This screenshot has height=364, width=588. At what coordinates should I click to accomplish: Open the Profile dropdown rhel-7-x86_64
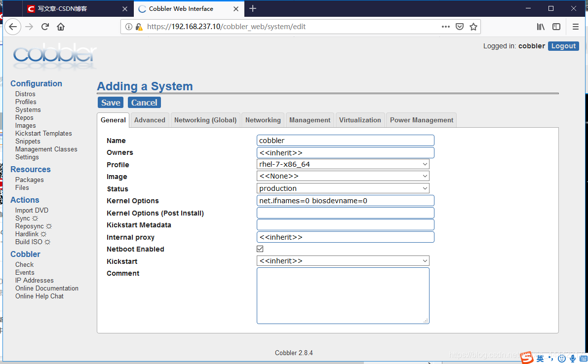point(343,164)
